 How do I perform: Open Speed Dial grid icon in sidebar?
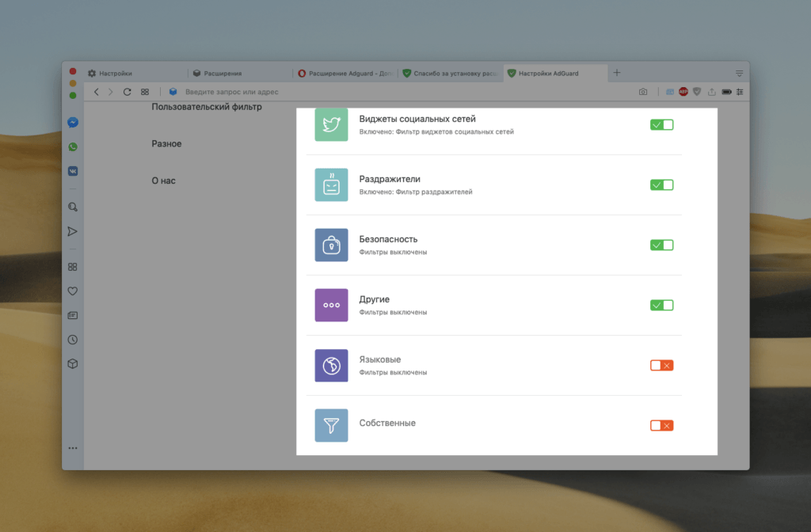pos(73,267)
